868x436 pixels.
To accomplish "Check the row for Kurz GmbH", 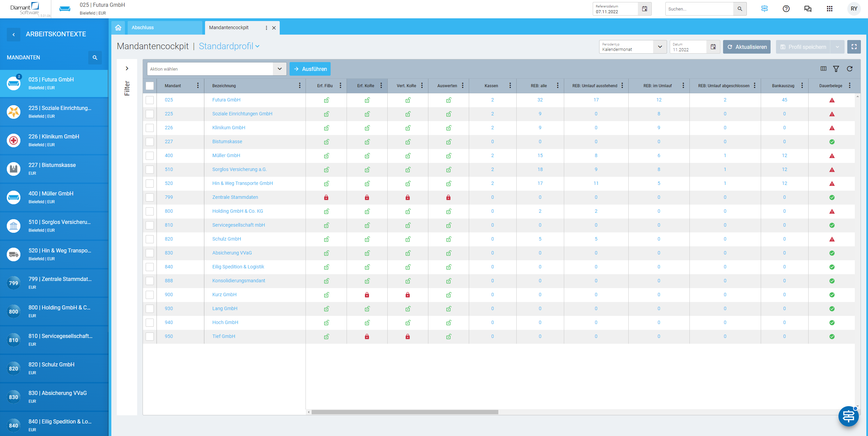I will [x=150, y=295].
